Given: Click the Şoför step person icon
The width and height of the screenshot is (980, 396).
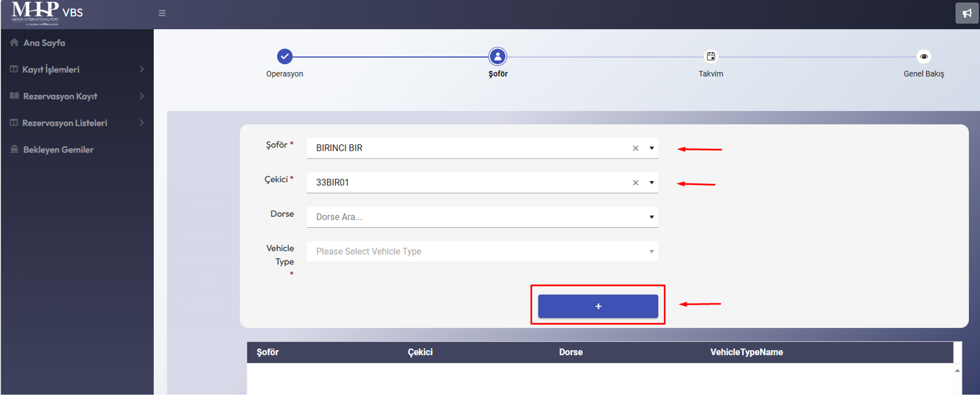Looking at the screenshot, I should click(498, 56).
